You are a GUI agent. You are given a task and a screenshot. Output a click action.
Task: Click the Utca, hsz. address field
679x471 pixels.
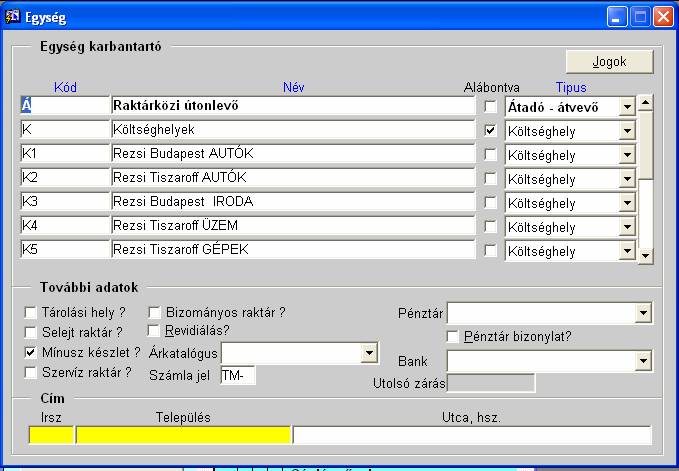(x=472, y=435)
